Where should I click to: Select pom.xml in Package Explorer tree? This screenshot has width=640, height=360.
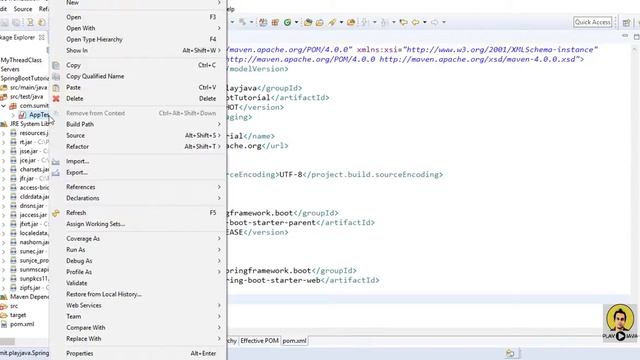(22, 324)
